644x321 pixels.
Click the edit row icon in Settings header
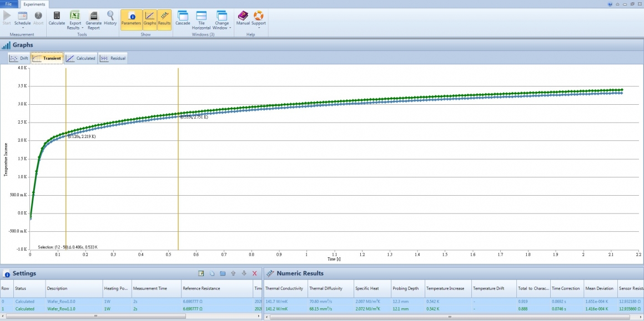click(x=201, y=273)
